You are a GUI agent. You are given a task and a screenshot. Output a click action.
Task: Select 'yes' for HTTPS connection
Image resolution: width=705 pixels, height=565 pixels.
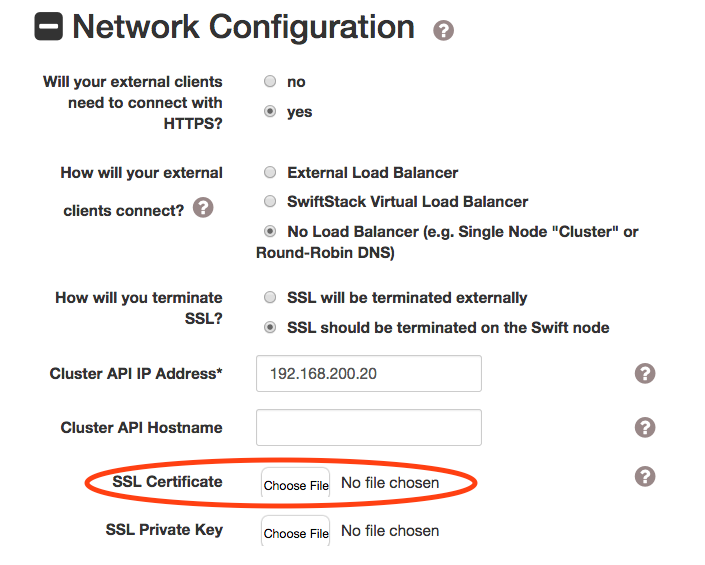270,111
